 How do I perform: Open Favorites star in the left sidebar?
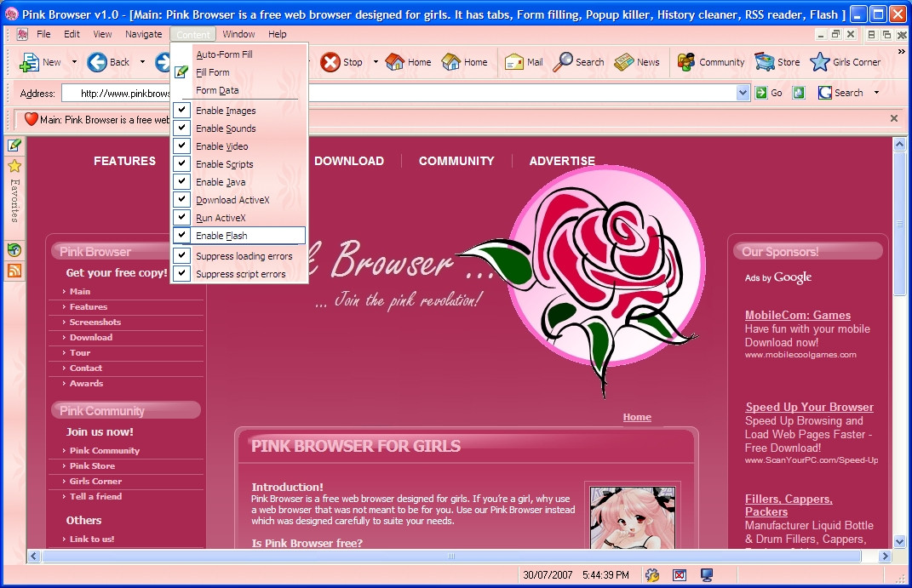pos(14,167)
